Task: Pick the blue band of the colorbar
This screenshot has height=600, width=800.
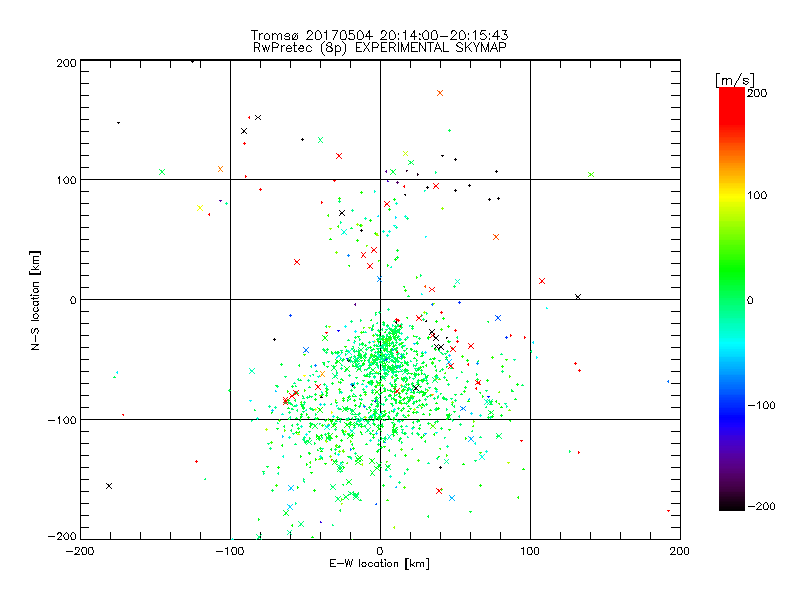Action: click(732, 416)
